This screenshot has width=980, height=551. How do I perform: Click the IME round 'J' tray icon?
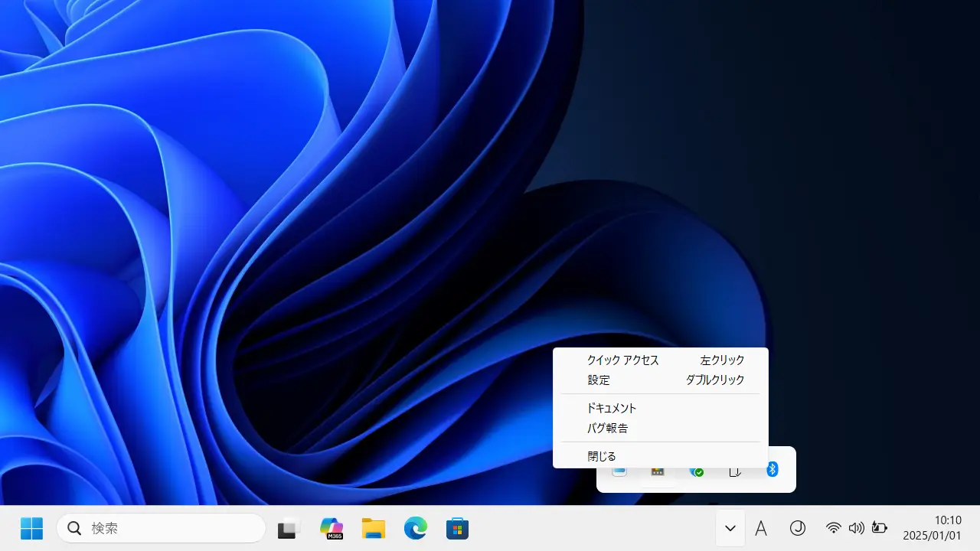tap(798, 528)
